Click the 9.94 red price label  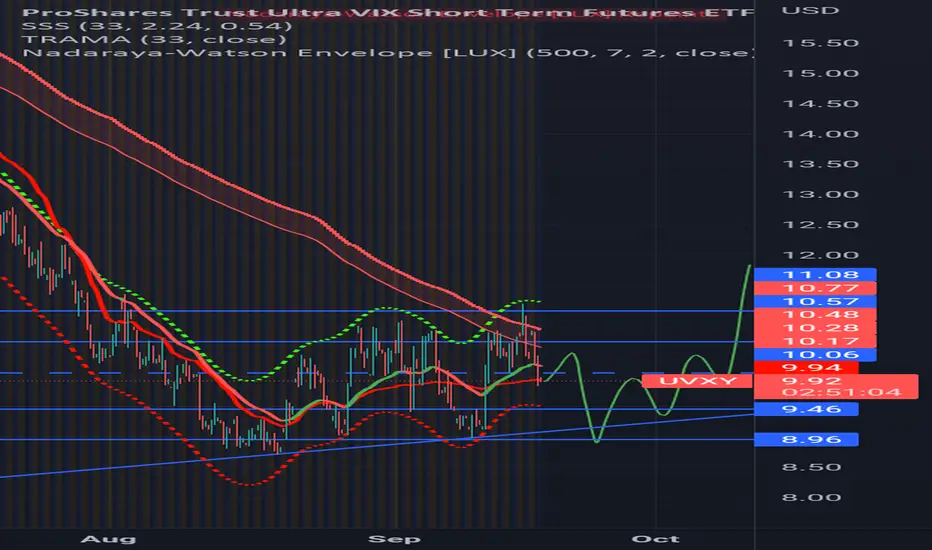[x=806, y=368]
